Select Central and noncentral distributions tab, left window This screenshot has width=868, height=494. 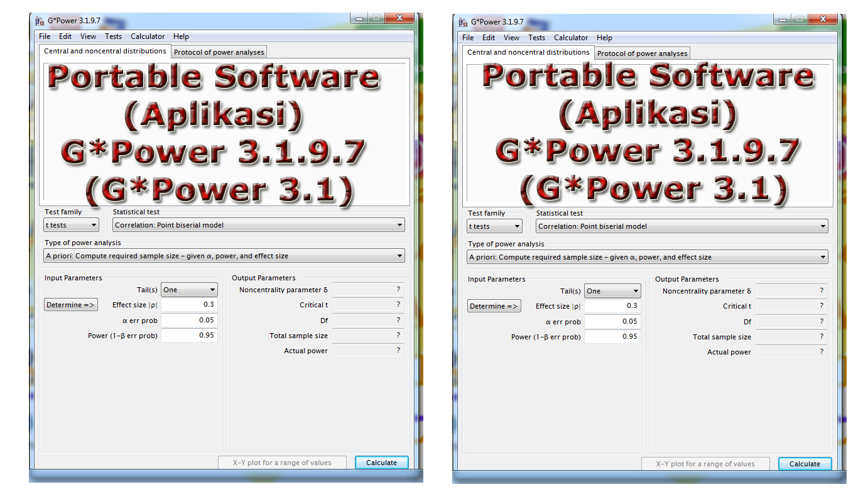point(105,51)
